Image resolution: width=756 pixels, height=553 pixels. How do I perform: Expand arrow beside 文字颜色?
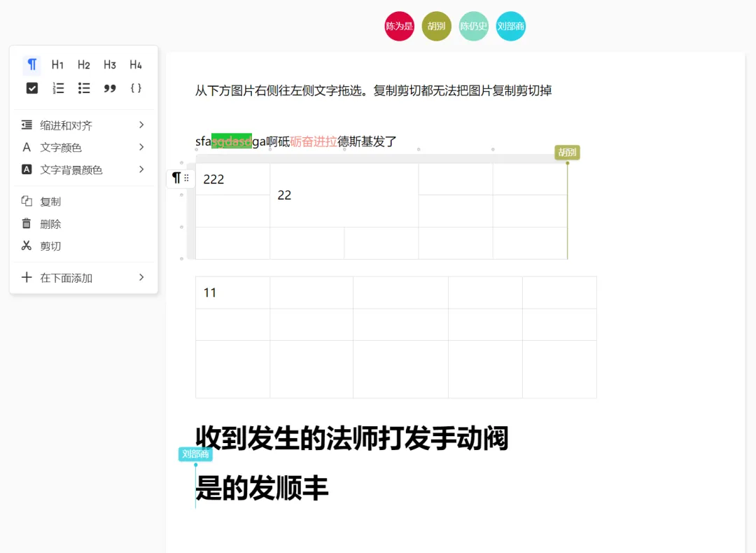point(141,147)
